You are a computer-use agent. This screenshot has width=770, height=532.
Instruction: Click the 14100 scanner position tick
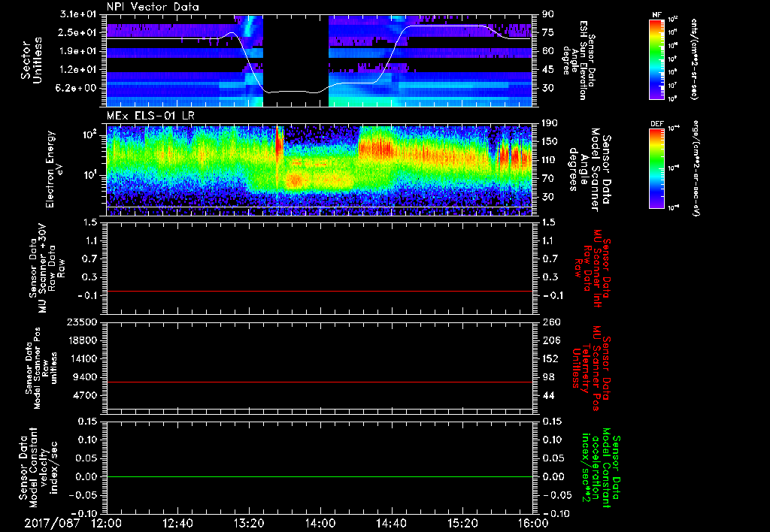[x=82, y=358]
